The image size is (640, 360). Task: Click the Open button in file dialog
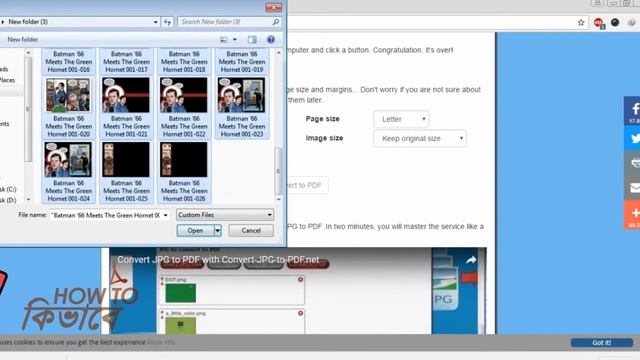[x=195, y=231]
